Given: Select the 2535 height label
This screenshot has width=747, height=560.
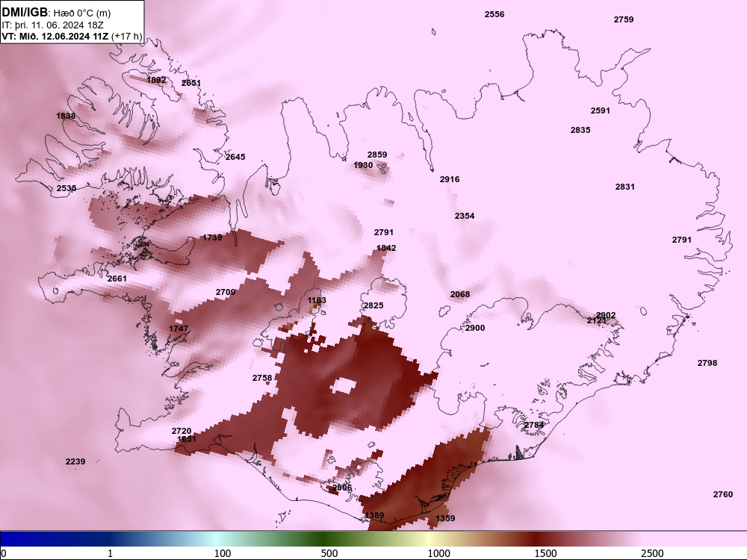Looking at the screenshot, I should point(66,188).
